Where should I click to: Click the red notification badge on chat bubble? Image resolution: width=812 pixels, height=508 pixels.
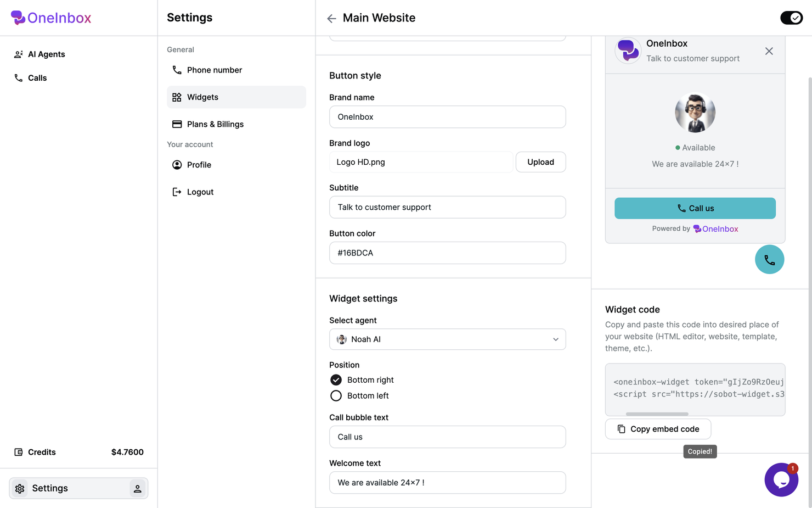pos(792,468)
